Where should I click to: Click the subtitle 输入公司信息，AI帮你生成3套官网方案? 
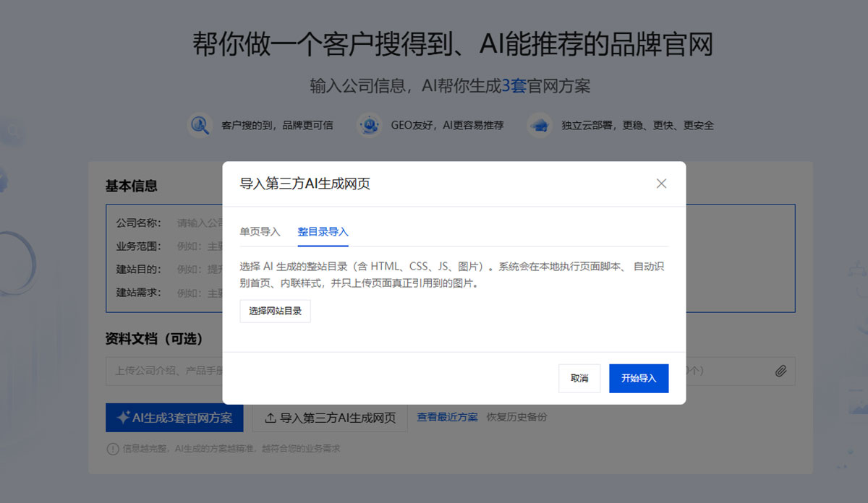point(451,86)
